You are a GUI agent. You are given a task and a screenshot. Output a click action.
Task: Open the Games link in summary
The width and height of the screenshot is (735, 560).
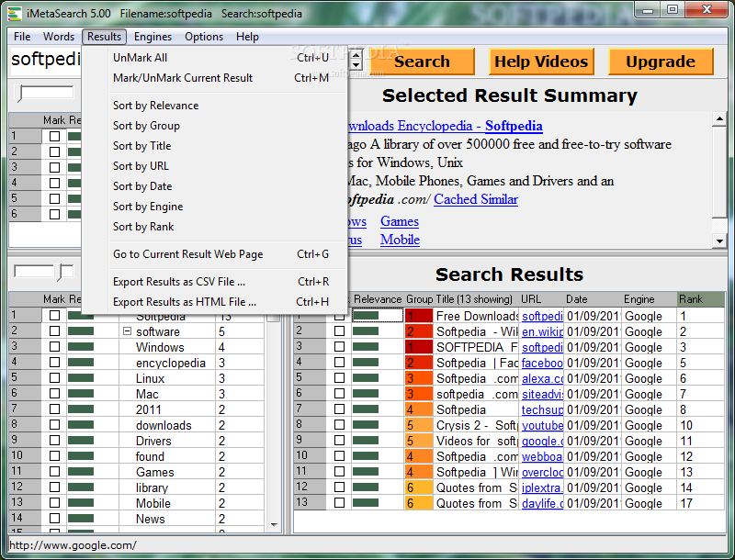400,221
